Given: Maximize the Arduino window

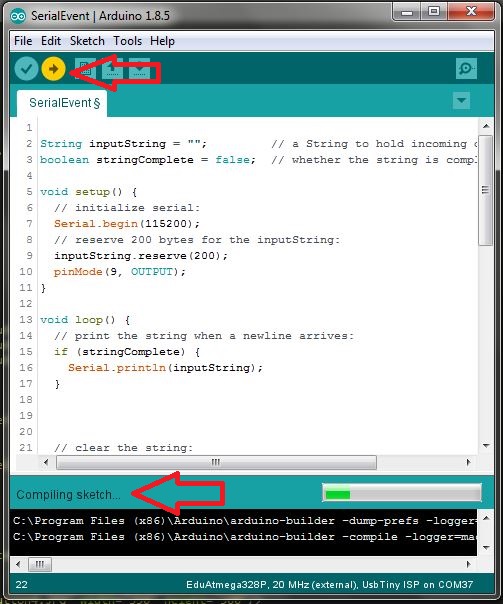Looking at the screenshot, I should pos(434,12).
